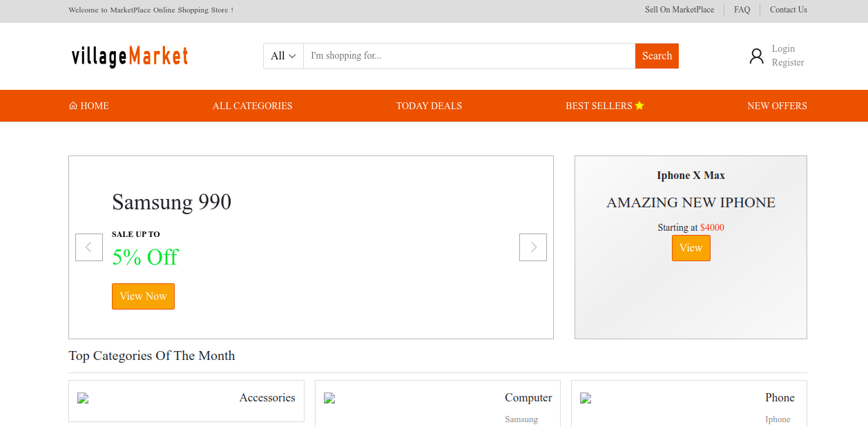This screenshot has width=868, height=427.
Task: Visit Sell On MarketPlace link
Action: [679, 10]
